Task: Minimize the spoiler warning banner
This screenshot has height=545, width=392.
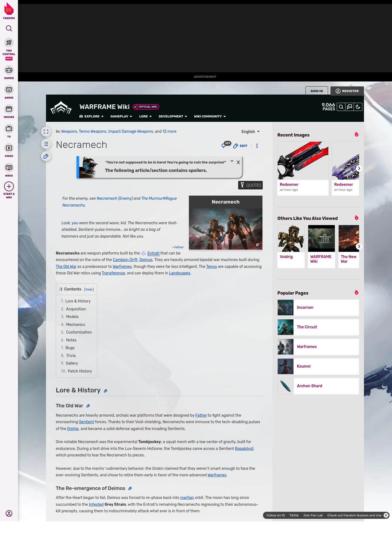Action: click(232, 161)
